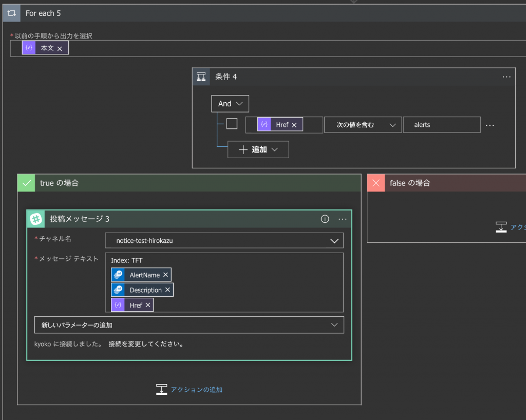Click the Description token connector icon
Screen dimensions: 526x420
(x=118, y=290)
